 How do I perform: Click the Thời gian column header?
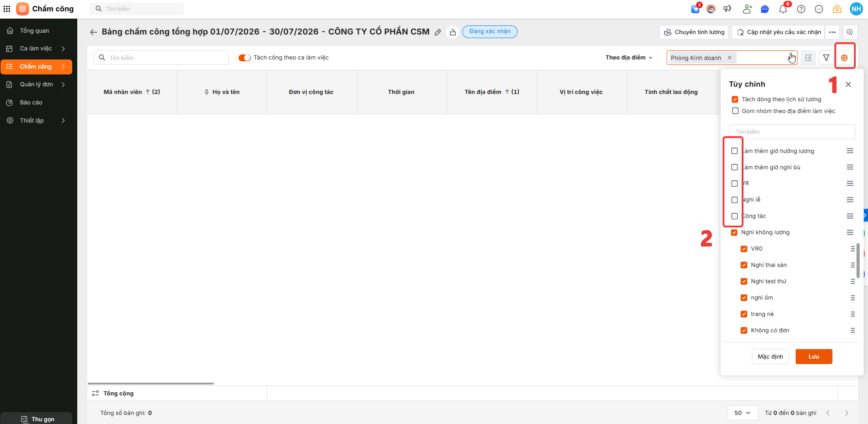pos(401,92)
